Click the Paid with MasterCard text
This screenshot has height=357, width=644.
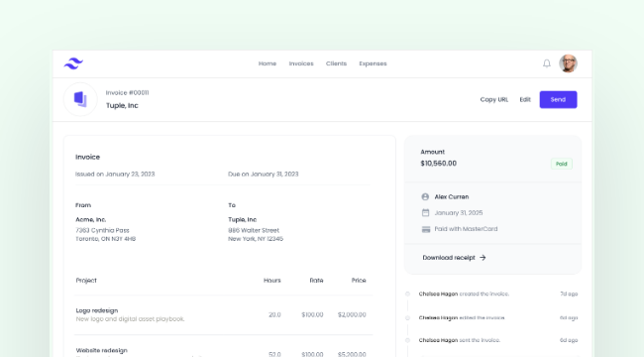pyautogui.click(x=467, y=229)
